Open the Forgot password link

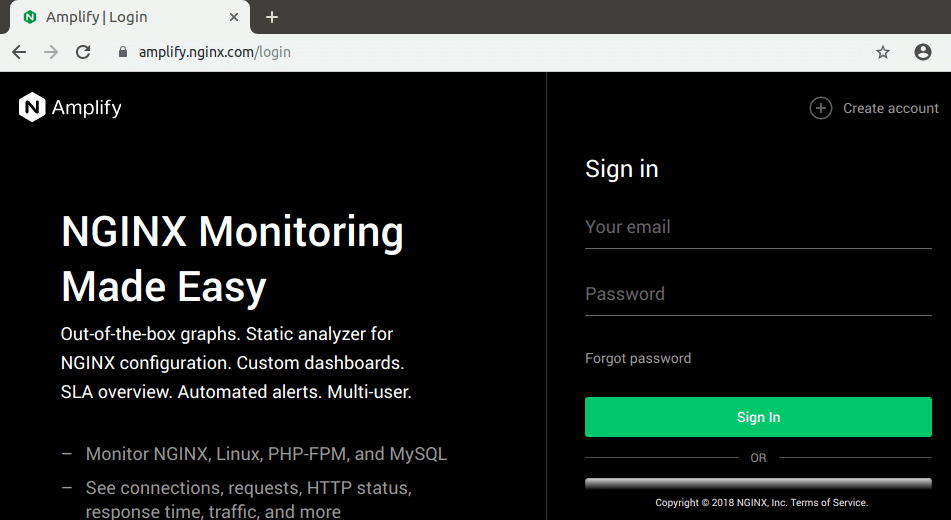(638, 358)
